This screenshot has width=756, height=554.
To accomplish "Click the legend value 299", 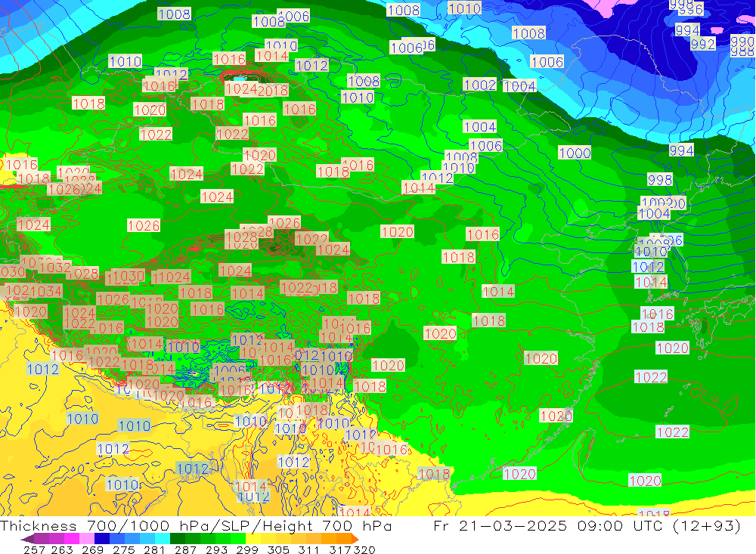I will coord(246,549).
